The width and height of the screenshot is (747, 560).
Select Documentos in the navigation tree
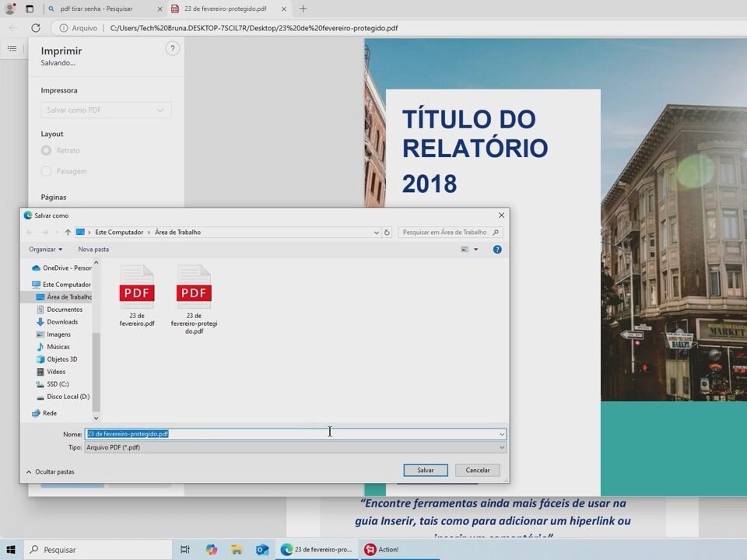[64, 310]
